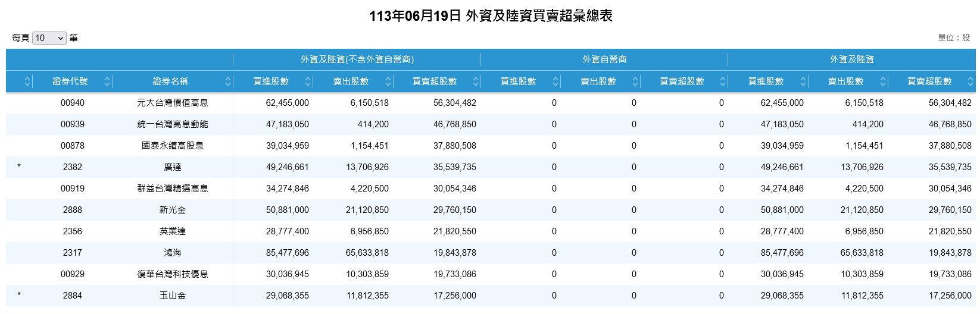The height and width of the screenshot is (314, 980).
Task: Select security code 2356
Action: (73, 231)
